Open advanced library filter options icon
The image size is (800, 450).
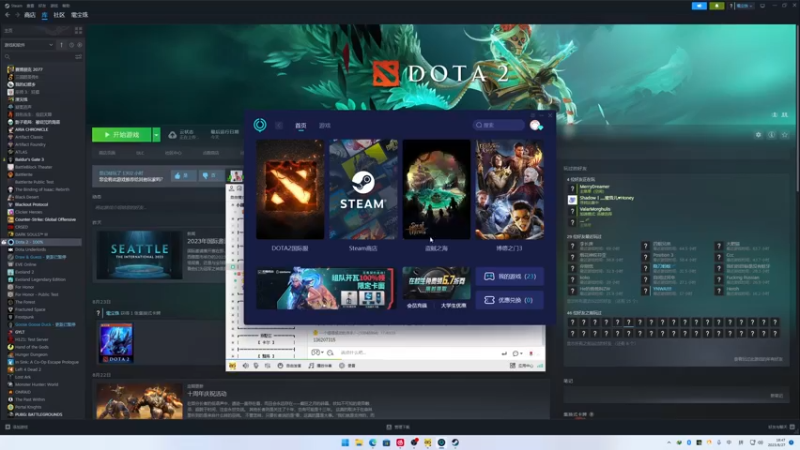pyautogui.click(x=78, y=57)
